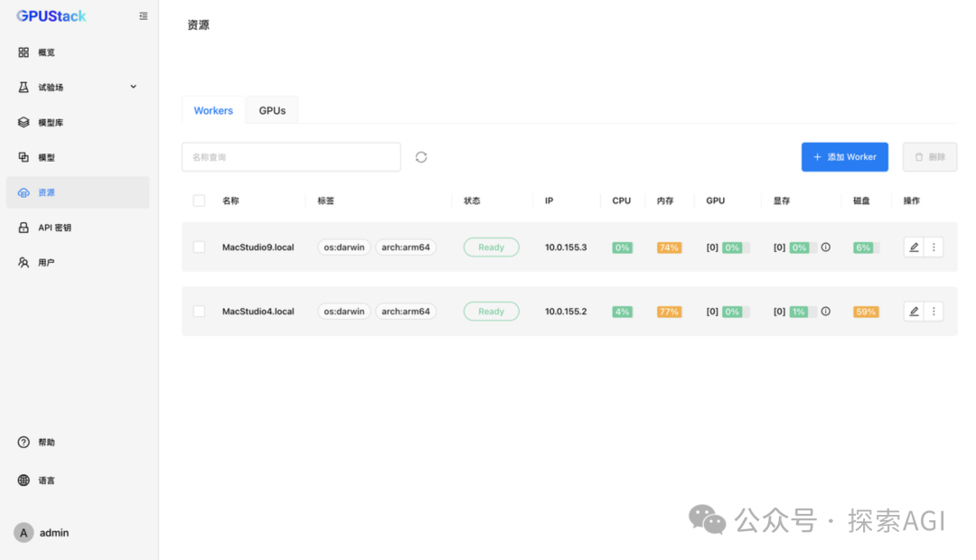Edit the MacStudio9.local worker with pencil icon
Screen dimensions: 976x560
914,247
